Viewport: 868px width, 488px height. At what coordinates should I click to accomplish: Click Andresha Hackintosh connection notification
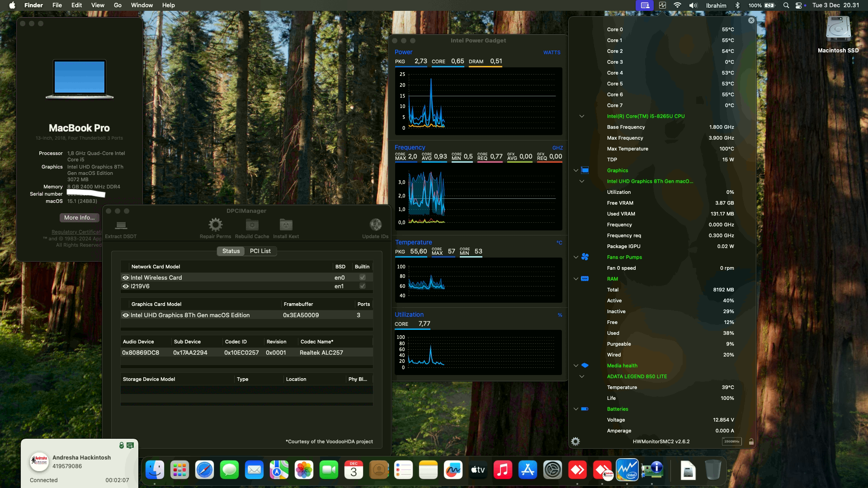coord(80,463)
